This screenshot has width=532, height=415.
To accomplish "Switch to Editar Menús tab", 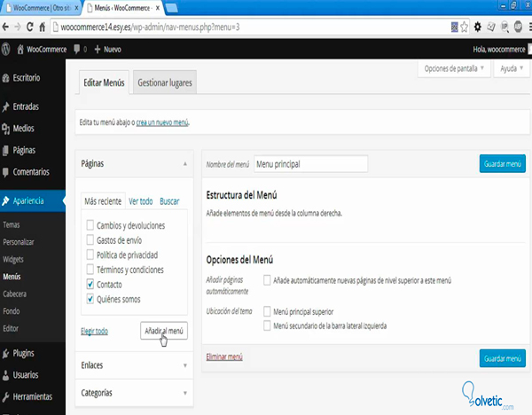I will (x=104, y=82).
